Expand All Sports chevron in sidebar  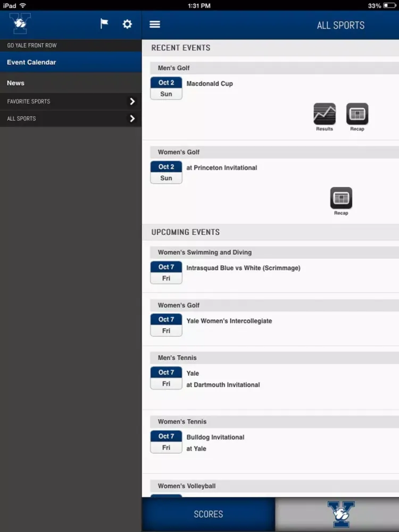click(x=132, y=119)
